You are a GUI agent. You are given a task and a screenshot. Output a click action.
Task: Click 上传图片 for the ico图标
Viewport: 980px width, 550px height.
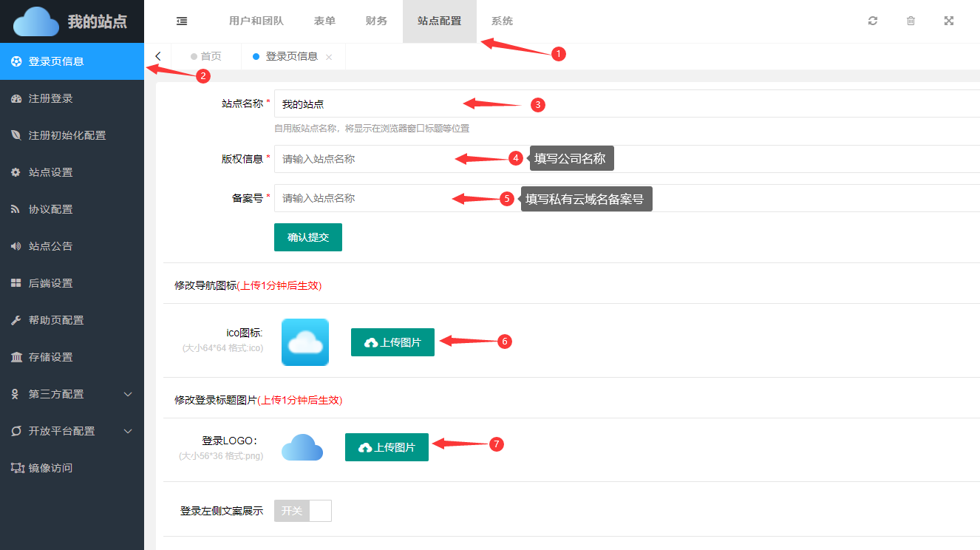click(x=392, y=342)
